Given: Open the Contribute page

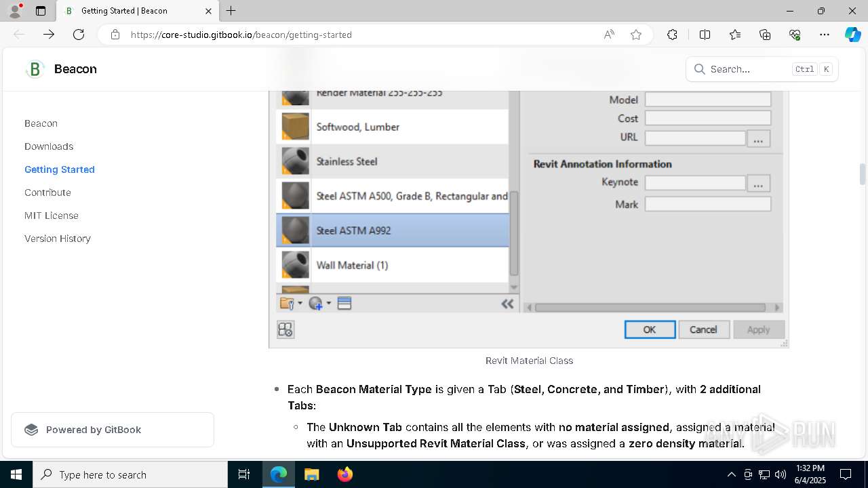Looking at the screenshot, I should tap(47, 192).
